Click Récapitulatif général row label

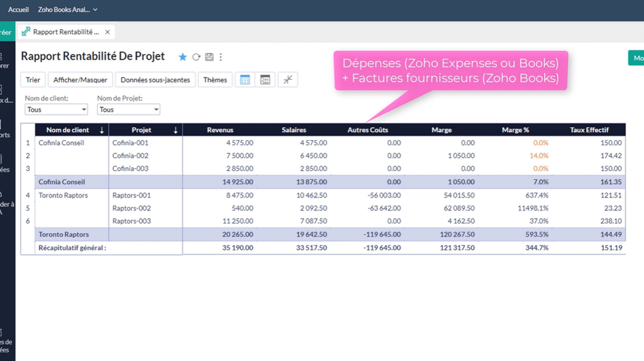click(72, 248)
